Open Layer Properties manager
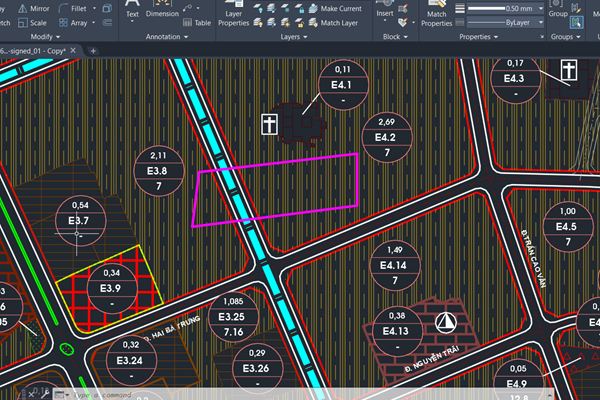 click(233, 14)
